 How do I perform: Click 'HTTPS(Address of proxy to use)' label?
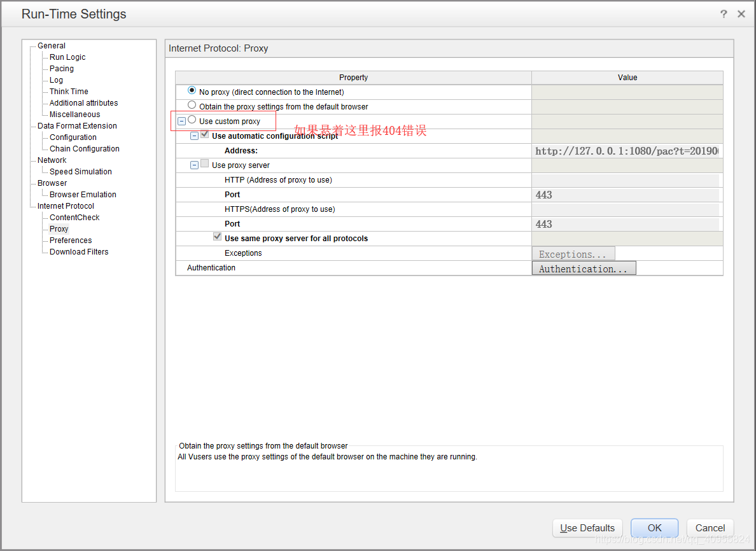tap(279, 209)
